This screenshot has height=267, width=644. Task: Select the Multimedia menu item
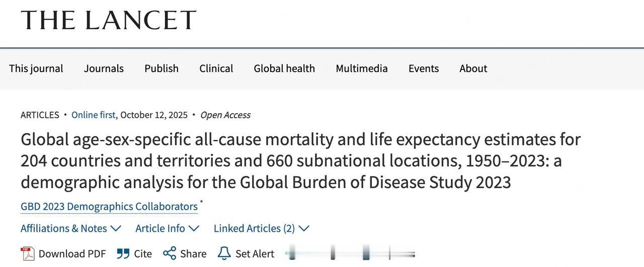[362, 68]
